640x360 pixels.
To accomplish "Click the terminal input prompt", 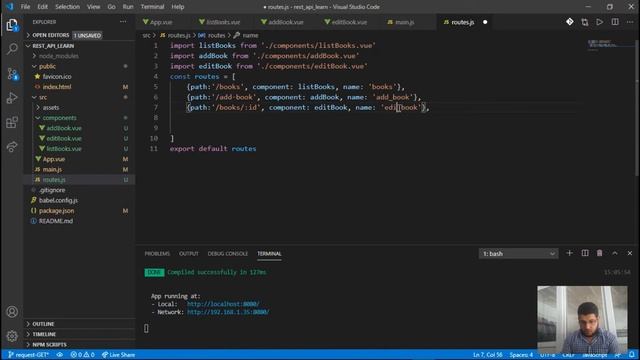I will pos(146,328).
